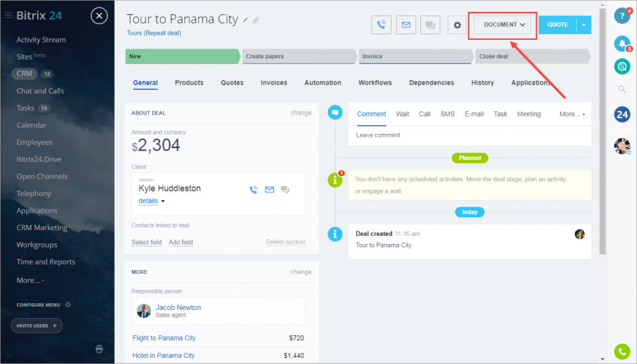Switch to the Products tab
This screenshot has width=637, height=364.
189,83
